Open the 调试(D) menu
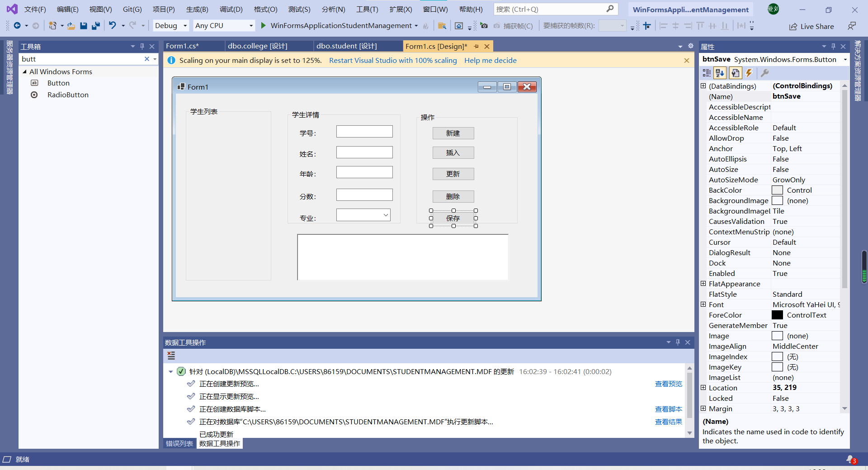The image size is (868, 470). pyautogui.click(x=231, y=9)
